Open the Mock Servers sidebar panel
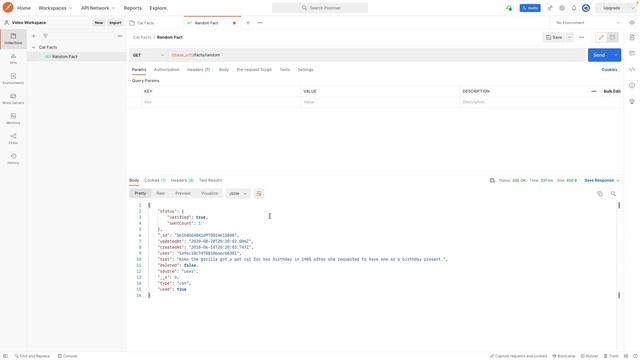Screen dimensions: 640x360 (13, 99)
